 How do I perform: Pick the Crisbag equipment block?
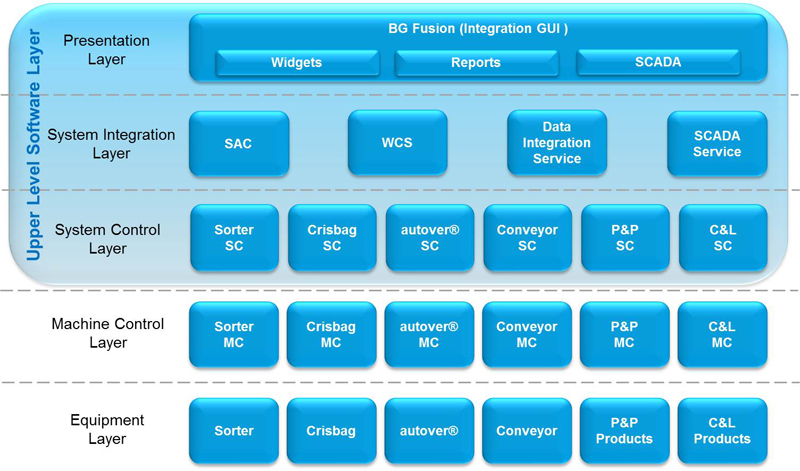coord(332,431)
